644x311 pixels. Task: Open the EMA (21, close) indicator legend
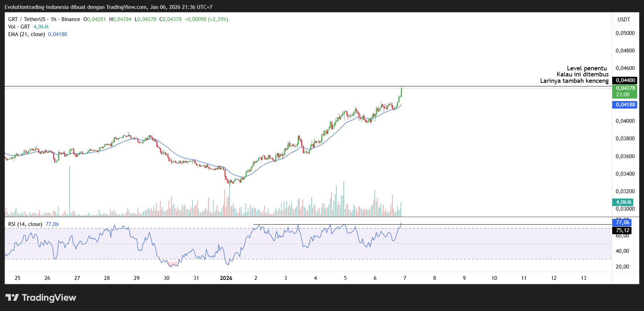[26, 34]
